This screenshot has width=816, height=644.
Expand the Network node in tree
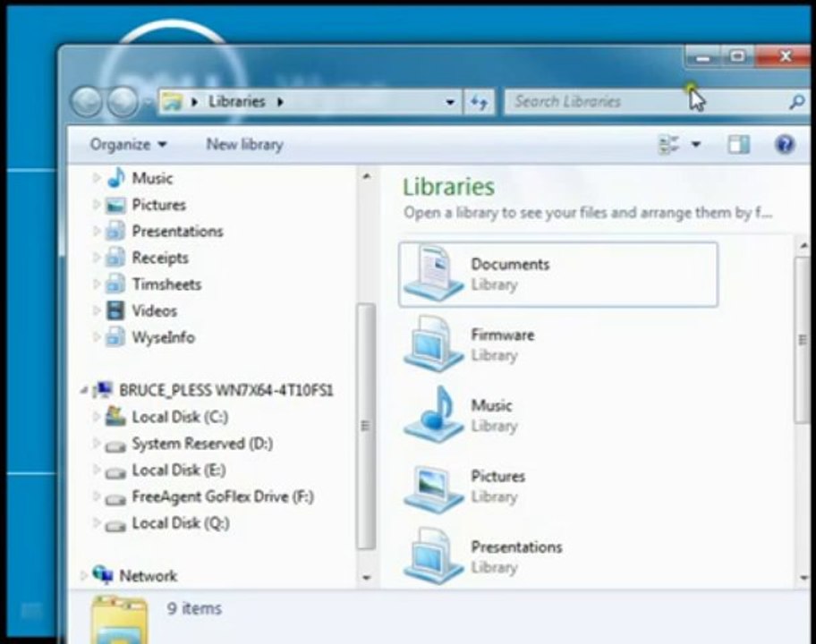point(84,575)
